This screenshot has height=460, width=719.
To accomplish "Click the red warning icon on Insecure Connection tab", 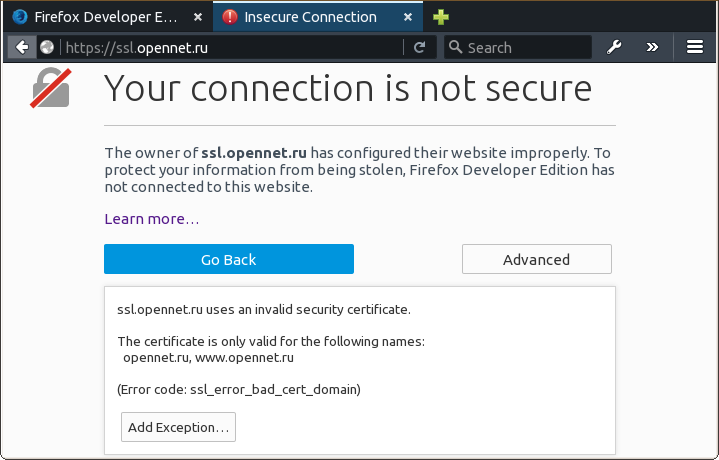I will [x=230, y=17].
